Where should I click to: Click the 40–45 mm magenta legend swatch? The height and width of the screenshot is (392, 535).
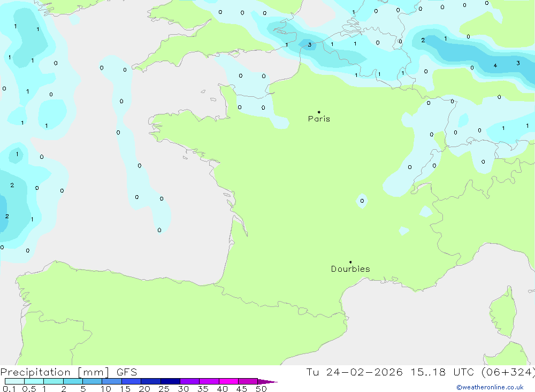(x=228, y=381)
